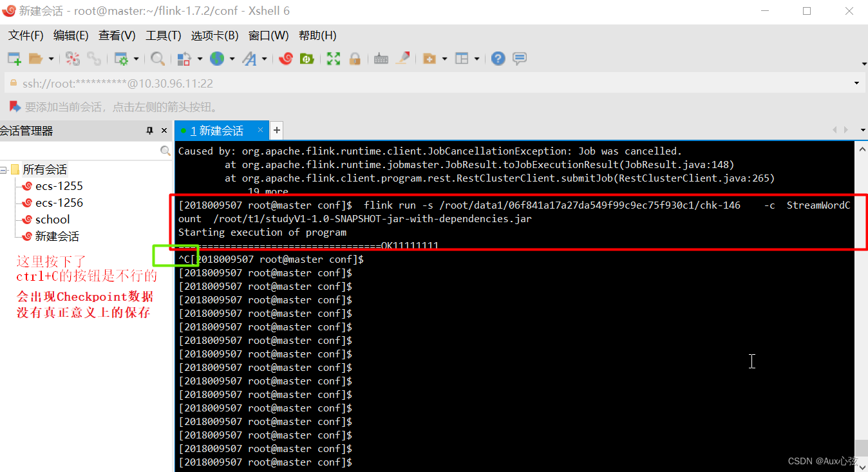Open the Find/search magnifier toolbar icon

coord(158,59)
